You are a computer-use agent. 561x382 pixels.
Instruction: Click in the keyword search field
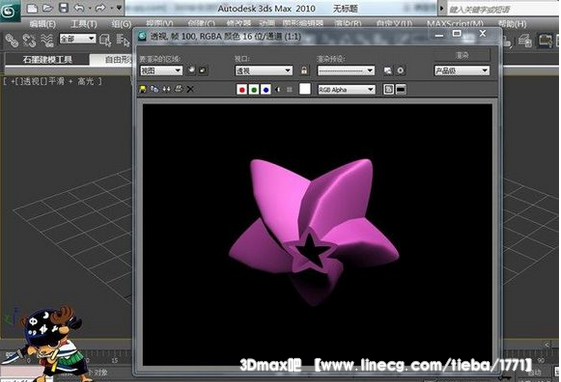pyautogui.click(x=503, y=9)
